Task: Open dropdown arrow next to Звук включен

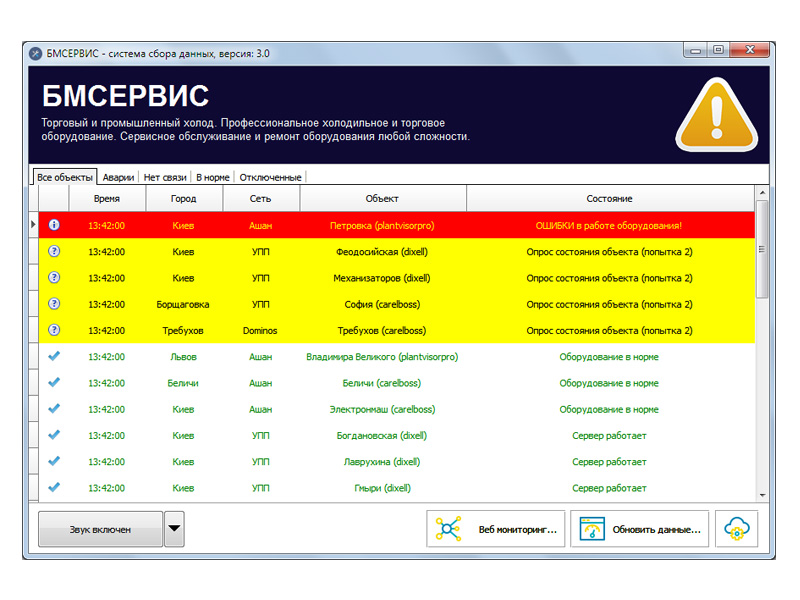Action: [x=174, y=529]
